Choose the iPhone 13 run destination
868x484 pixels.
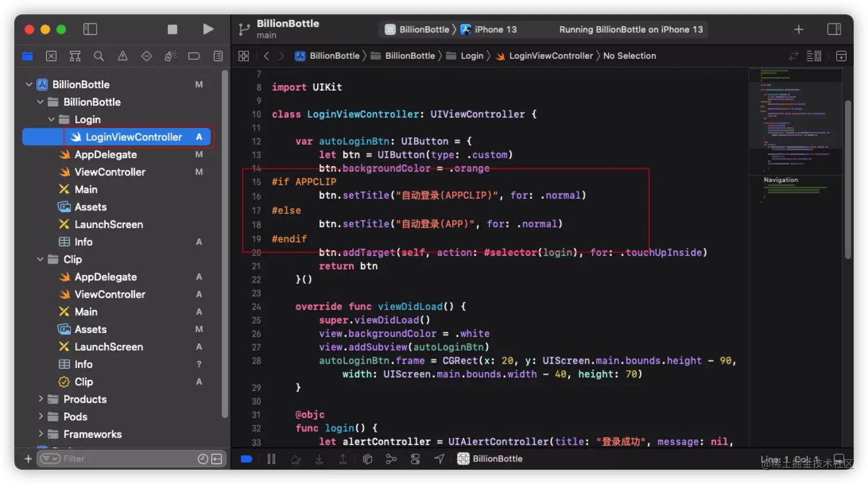[489, 29]
